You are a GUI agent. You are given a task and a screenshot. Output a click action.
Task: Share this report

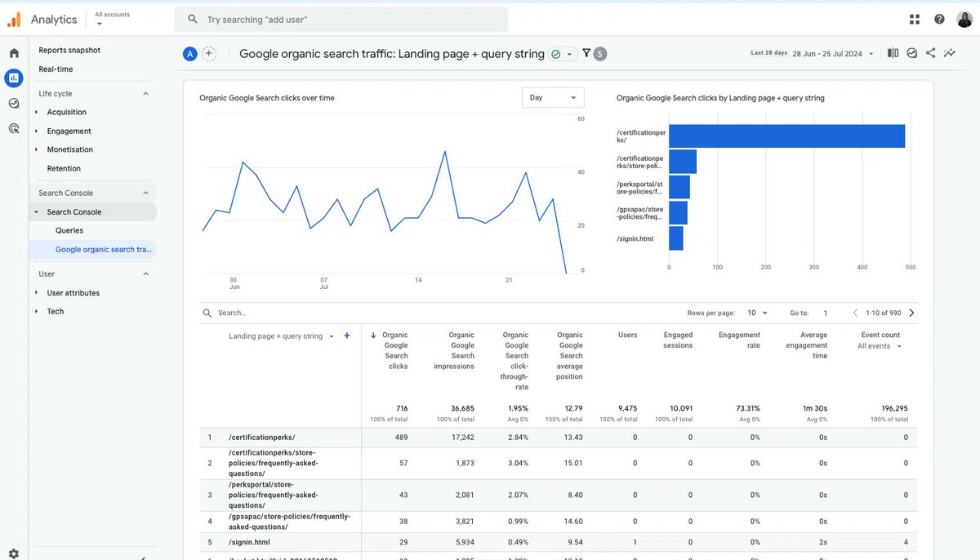(x=930, y=53)
